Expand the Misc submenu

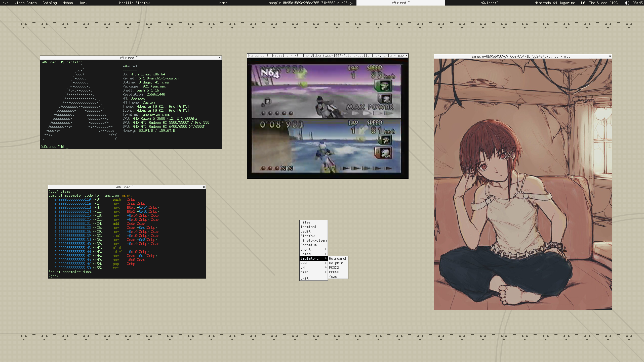313,272
